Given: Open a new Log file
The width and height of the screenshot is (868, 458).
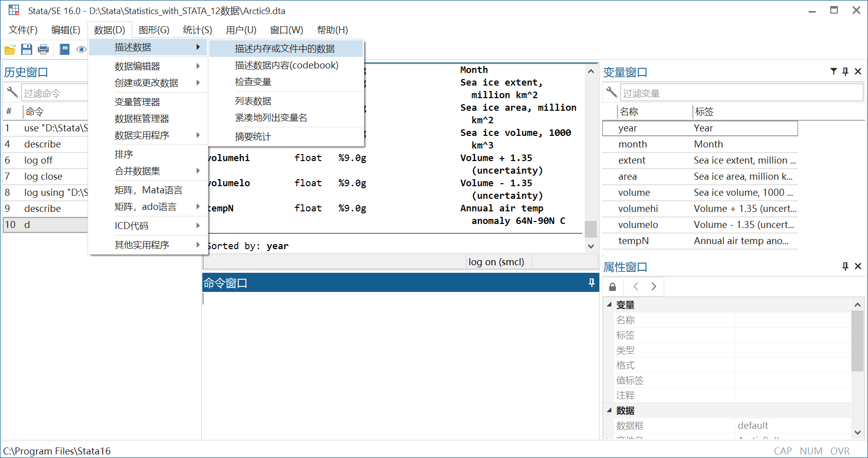Looking at the screenshot, I should click(x=64, y=49).
